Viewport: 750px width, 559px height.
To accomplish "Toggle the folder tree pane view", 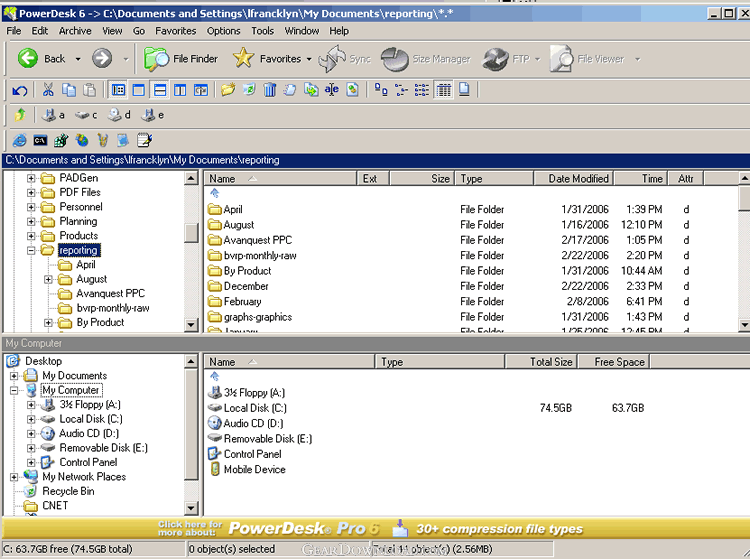I will click(x=118, y=90).
